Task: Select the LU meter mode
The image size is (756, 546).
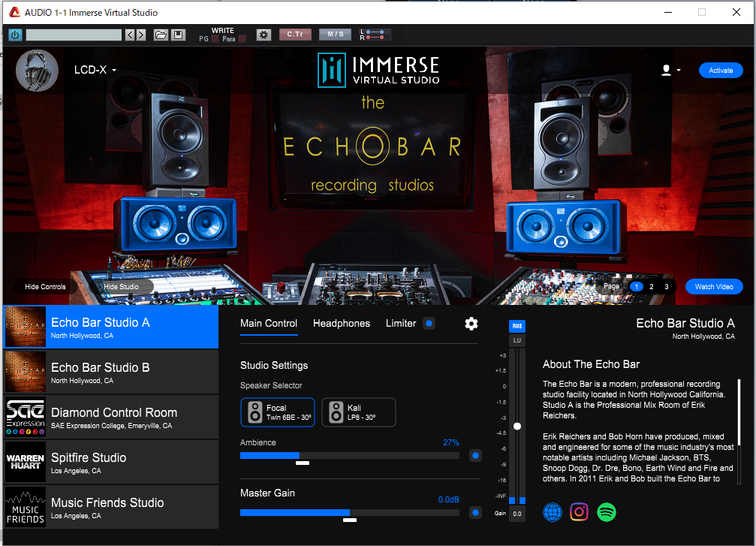Action: point(517,340)
